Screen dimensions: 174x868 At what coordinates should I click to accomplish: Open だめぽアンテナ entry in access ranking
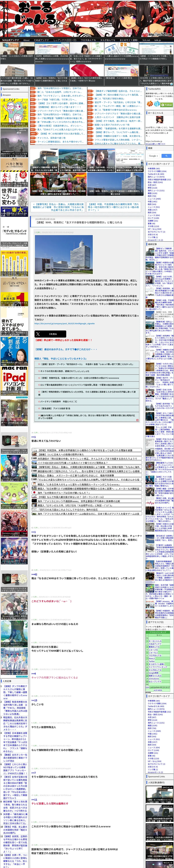(x=155, y=644)
